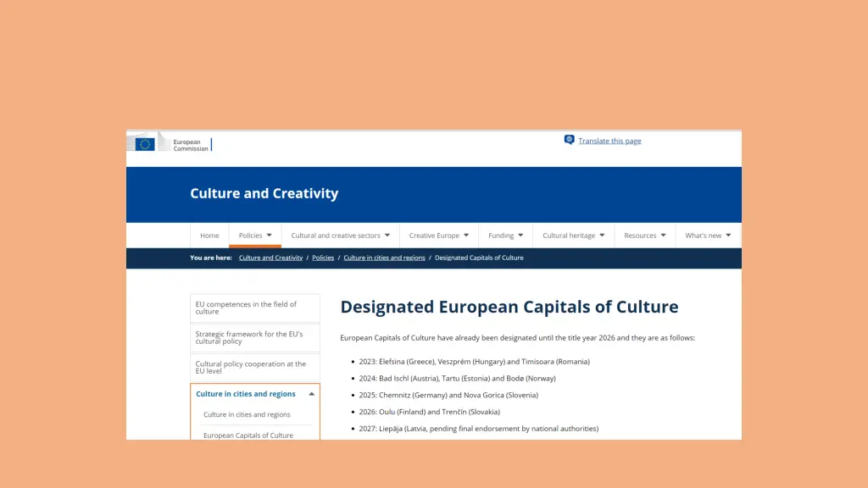Collapse Culture in cities and regions section arrow
Image resolution: width=868 pixels, height=488 pixels.
(312, 394)
